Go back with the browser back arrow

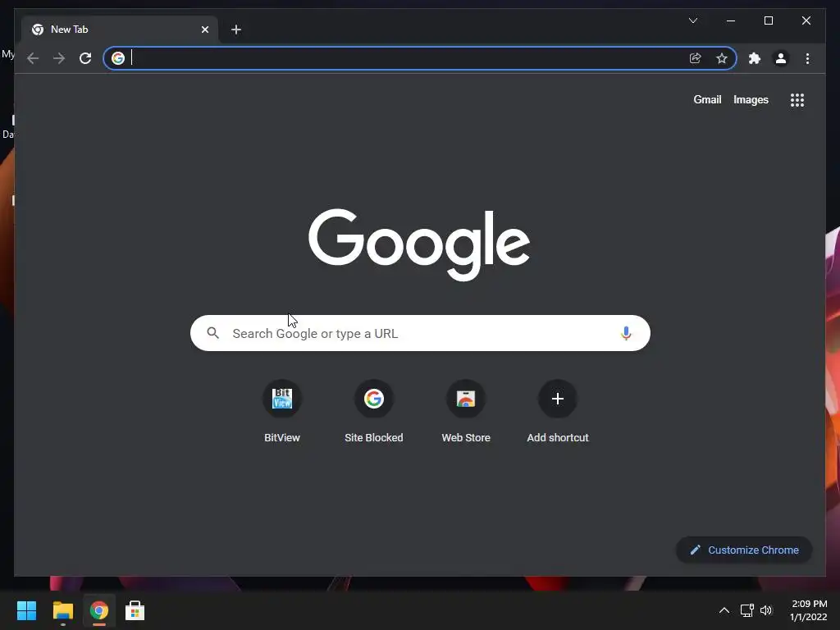coord(33,58)
